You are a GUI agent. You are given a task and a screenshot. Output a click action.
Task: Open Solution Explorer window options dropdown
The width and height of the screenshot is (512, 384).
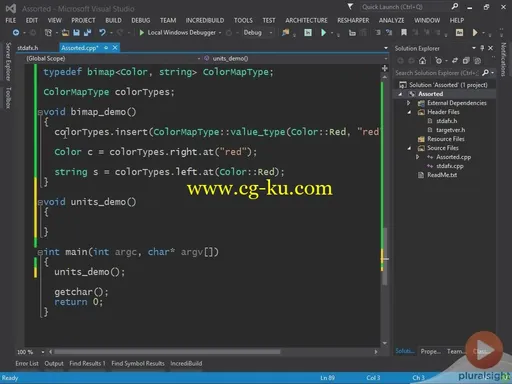click(x=474, y=48)
